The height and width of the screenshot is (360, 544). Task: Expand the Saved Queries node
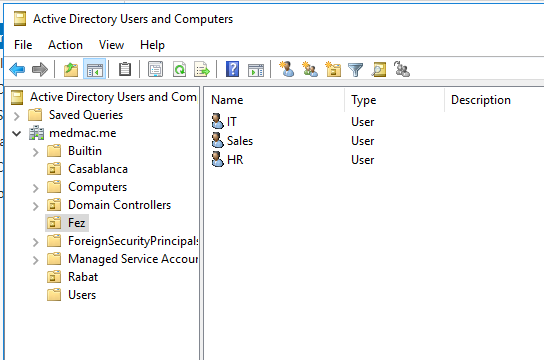pyautogui.click(x=16, y=115)
